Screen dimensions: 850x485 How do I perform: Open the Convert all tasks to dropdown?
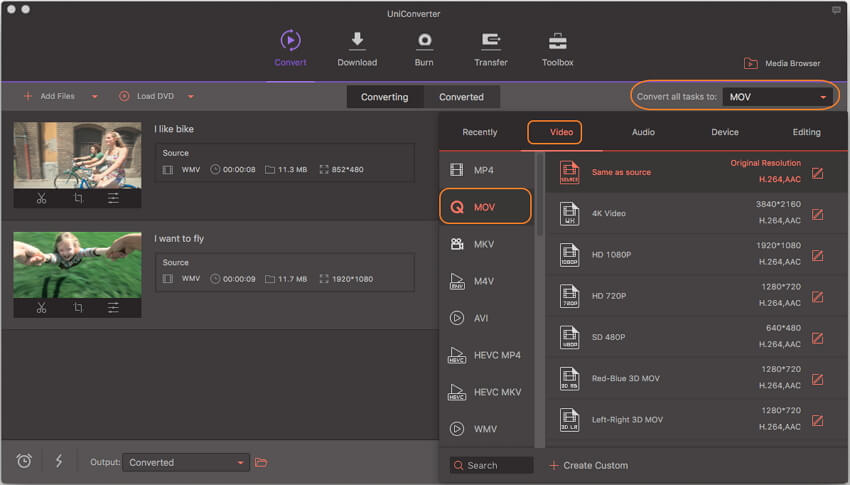tap(777, 97)
